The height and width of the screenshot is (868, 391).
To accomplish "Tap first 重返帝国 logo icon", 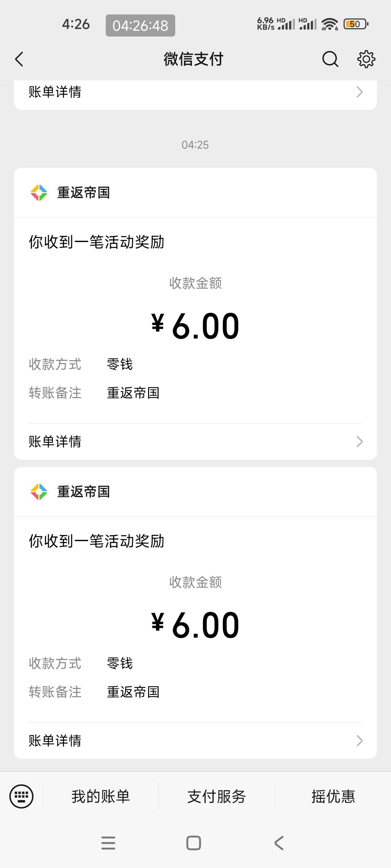I will coord(39,193).
